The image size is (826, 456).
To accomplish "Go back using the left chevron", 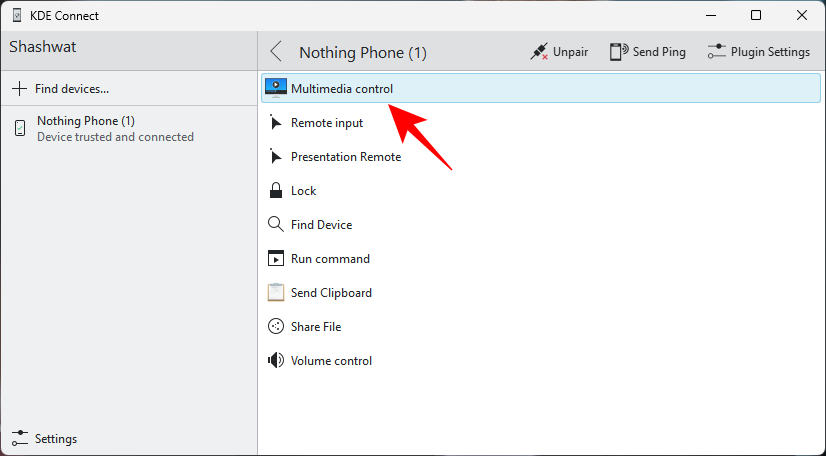I will (277, 52).
